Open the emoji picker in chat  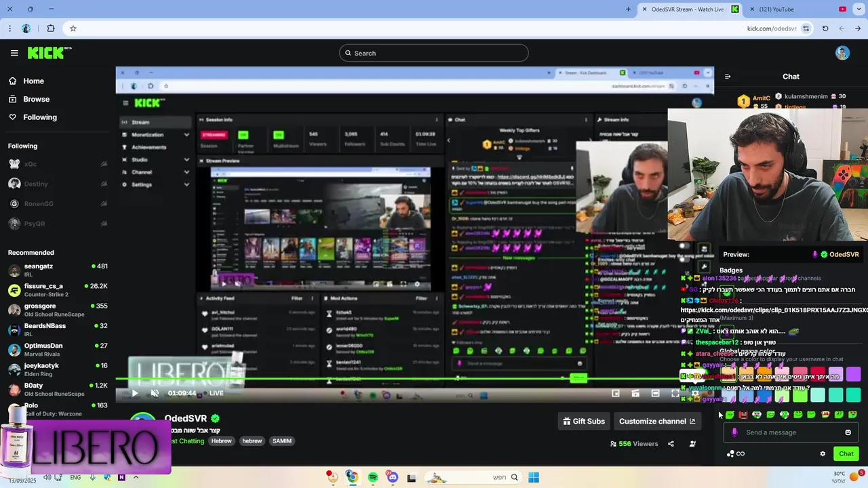point(848,432)
